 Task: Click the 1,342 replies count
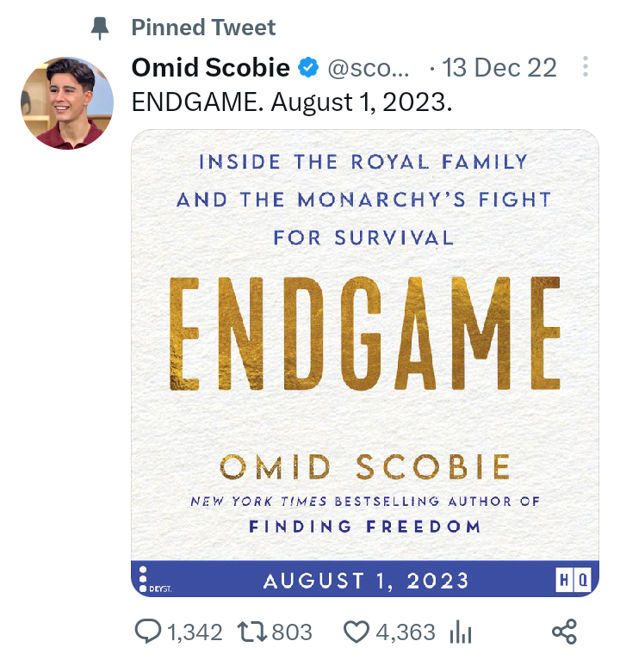pos(195,632)
